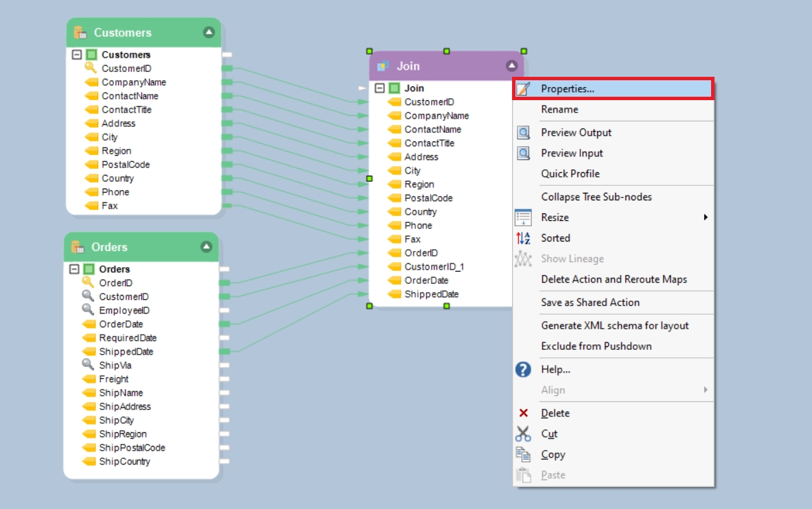Screen dimensions: 812x509
Task: Click the Customers database icon in header
Action: click(x=80, y=33)
